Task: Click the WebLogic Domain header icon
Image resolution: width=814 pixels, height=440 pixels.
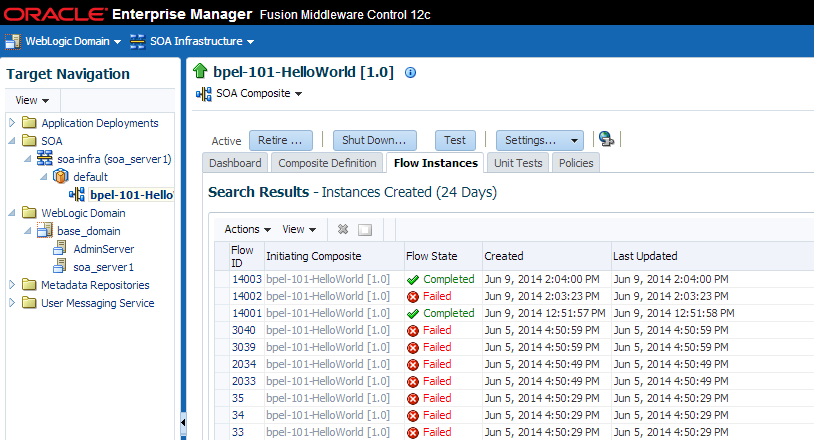Action: (12, 42)
